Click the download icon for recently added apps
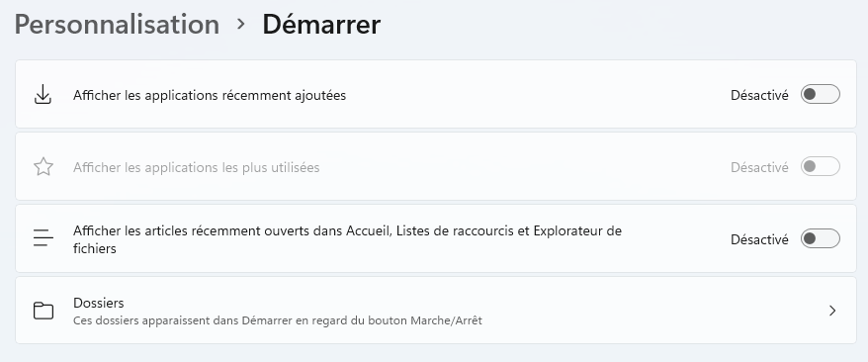 pos(43,95)
